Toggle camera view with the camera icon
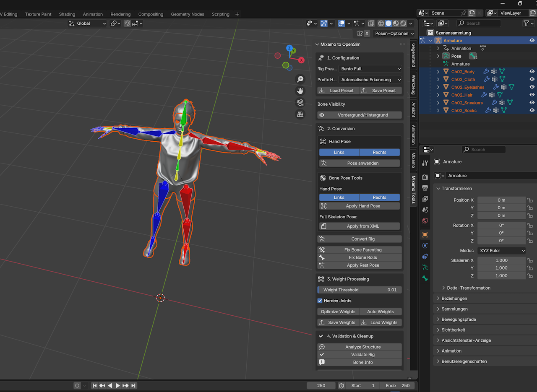 300,103
